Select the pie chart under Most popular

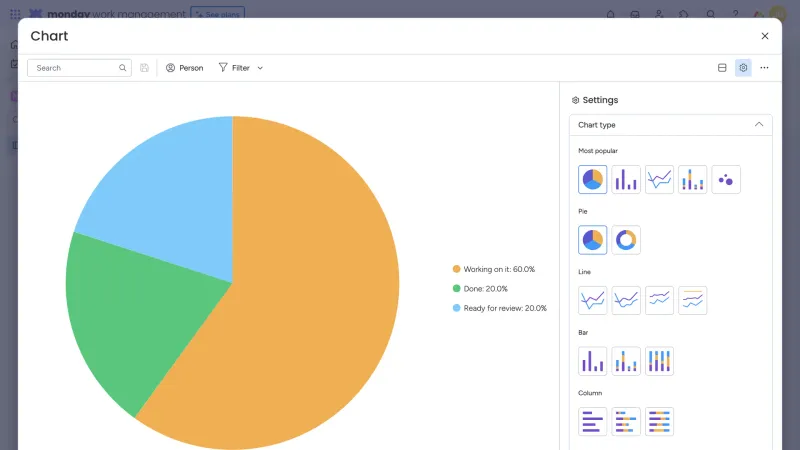click(x=592, y=180)
